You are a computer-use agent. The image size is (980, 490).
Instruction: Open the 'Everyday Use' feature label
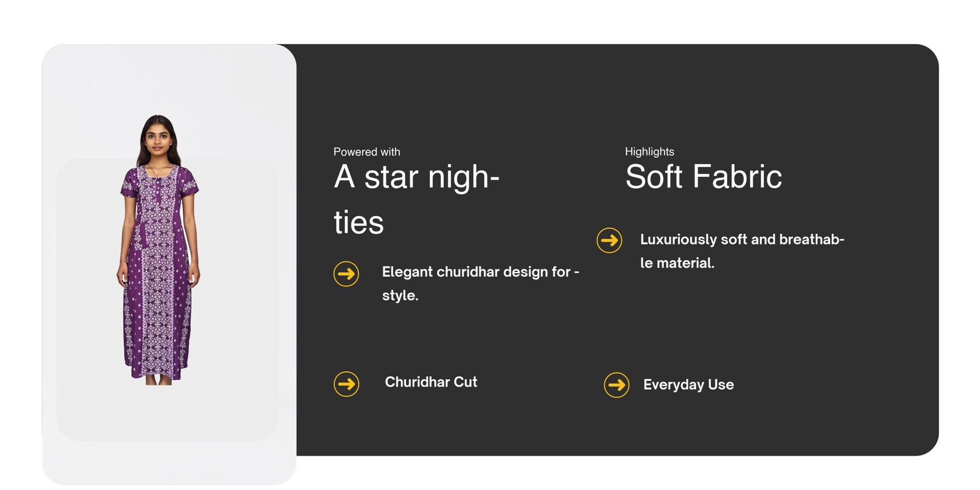tap(688, 385)
